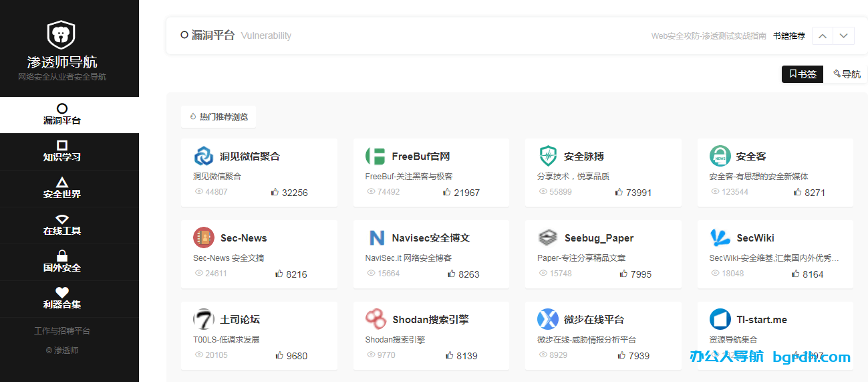
Task: Click the 书籍推荐 link in header
Action: [789, 36]
